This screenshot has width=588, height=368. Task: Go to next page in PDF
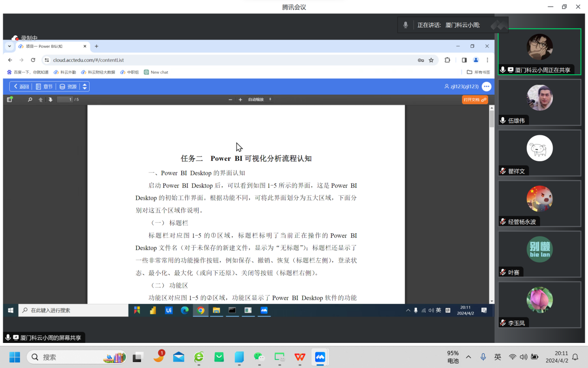point(51,99)
